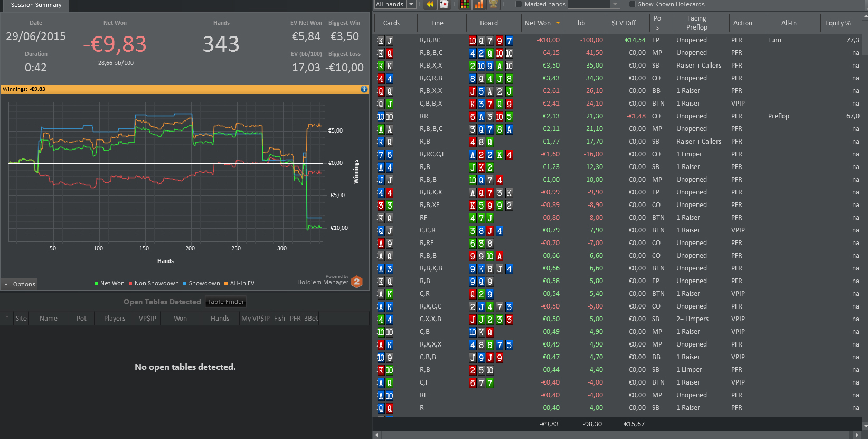Open the blue help question mark icon

coord(364,89)
